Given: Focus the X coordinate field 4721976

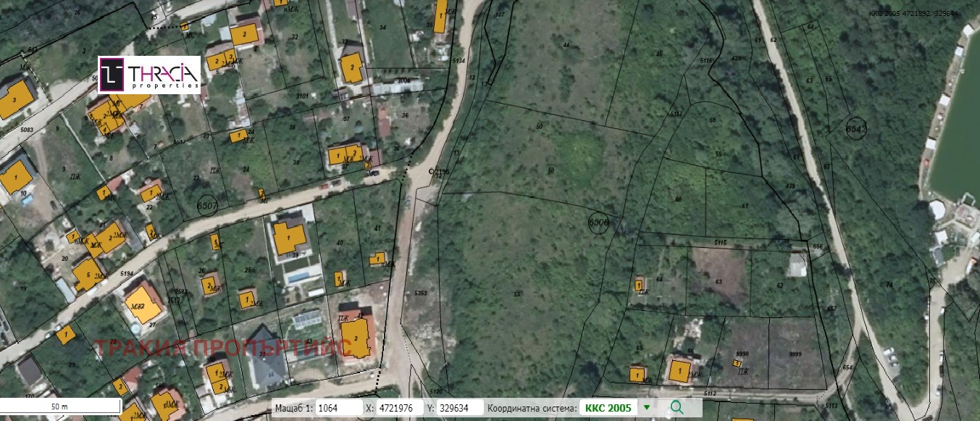Looking at the screenshot, I should [x=394, y=408].
